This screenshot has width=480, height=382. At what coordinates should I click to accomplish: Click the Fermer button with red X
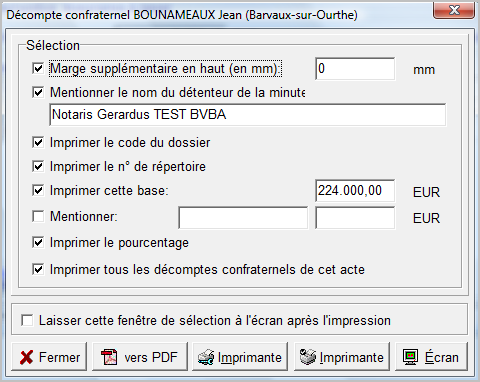coord(49,357)
